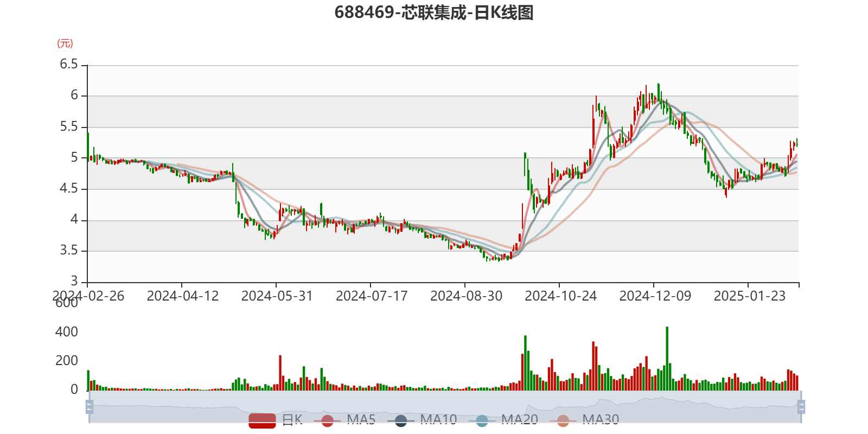The height and width of the screenshot is (434, 868).
Task: Click the 6.5 price axis label
Action: point(69,65)
